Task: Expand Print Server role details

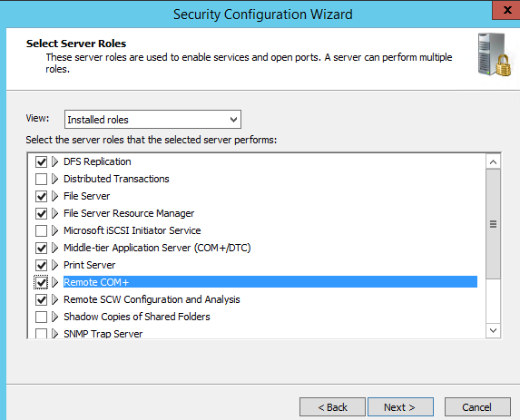Action: [x=54, y=265]
